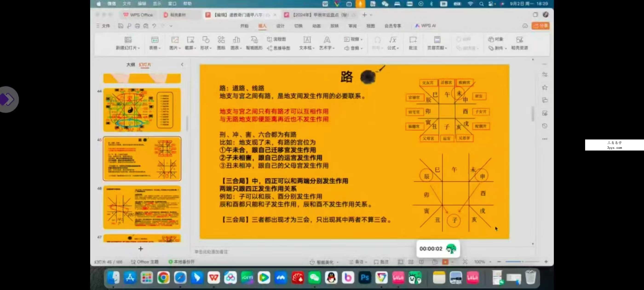644x290 pixels.
Task: Click the zoom out minus button
Action: [499, 262]
